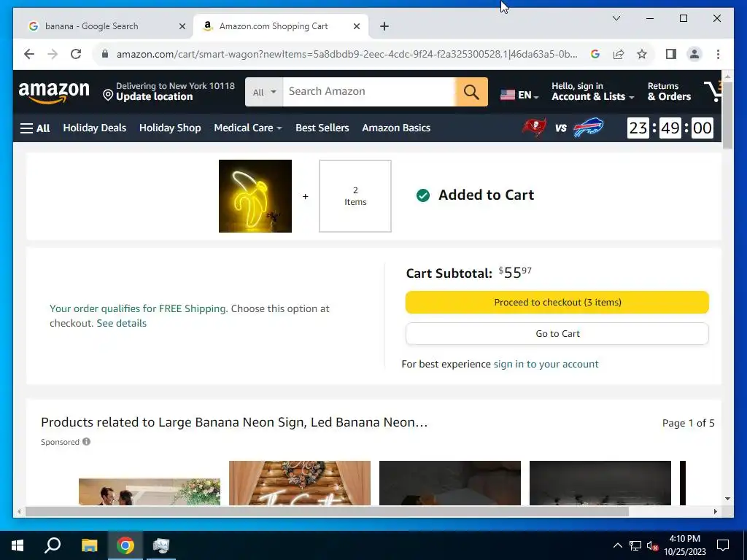Screen dimensions: 747x560
Task: Click the Sponsored info icon
Action: (x=86, y=441)
